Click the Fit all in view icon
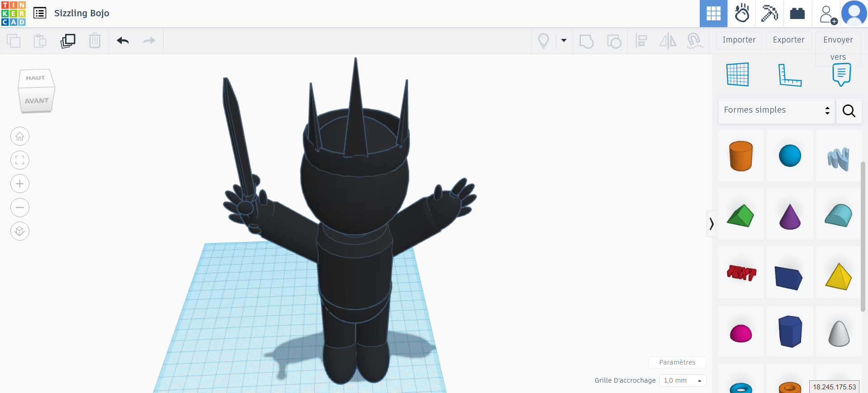The height and width of the screenshot is (393, 868). [20, 160]
